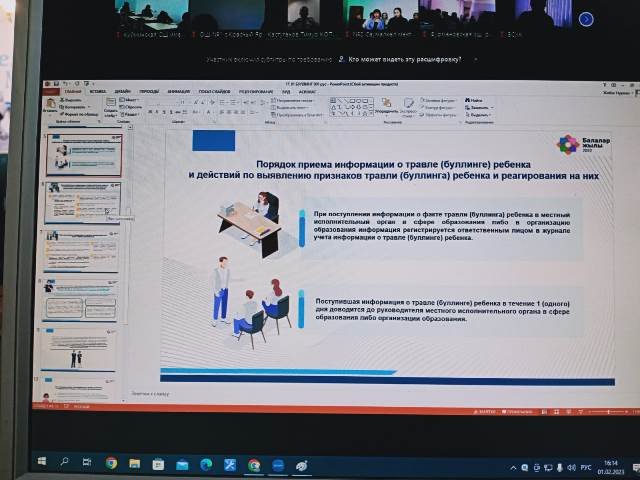Open the Select (Выделить) dropdown
640x480 pixels.
tap(479, 115)
